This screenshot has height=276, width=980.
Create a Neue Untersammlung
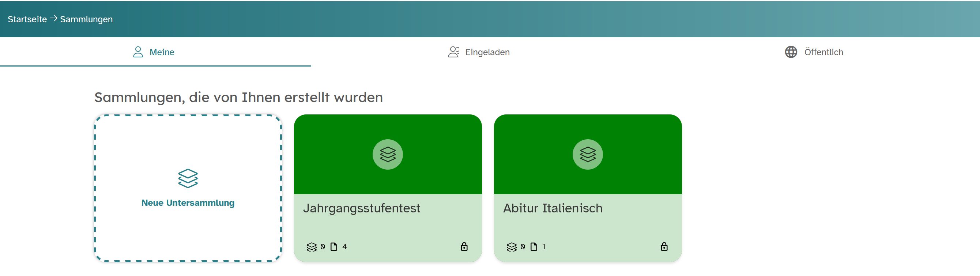click(188, 203)
